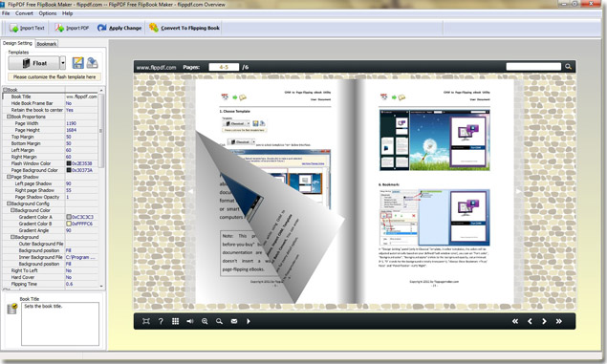
Task: Click the Apply Change button
Action: [x=119, y=28]
